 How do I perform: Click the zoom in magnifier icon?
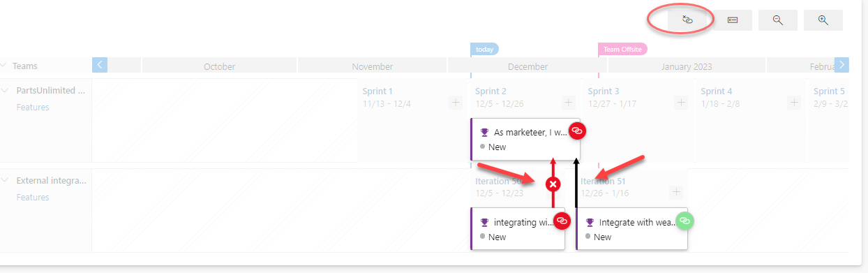(823, 20)
